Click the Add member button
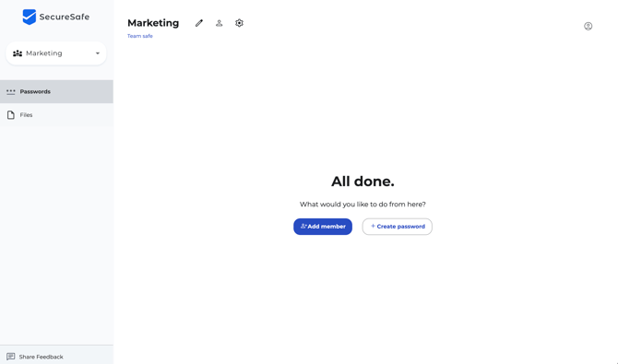This screenshot has width=618, height=364. [x=323, y=227]
